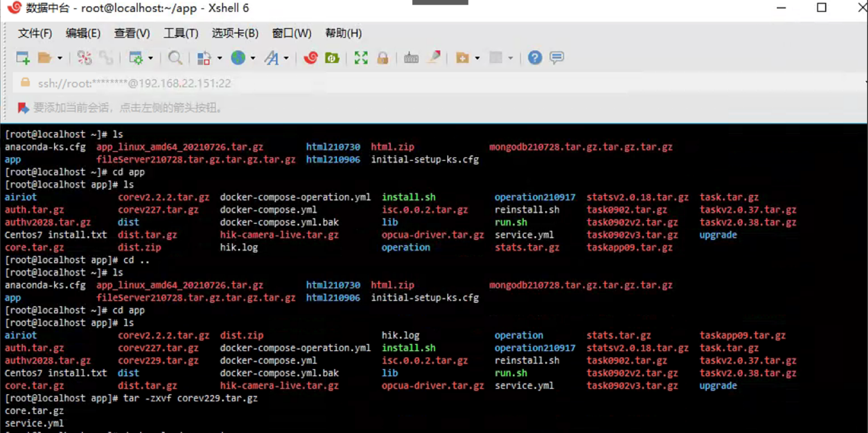The image size is (868, 433).
Task: Toggle full screen mode icon
Action: pos(361,58)
